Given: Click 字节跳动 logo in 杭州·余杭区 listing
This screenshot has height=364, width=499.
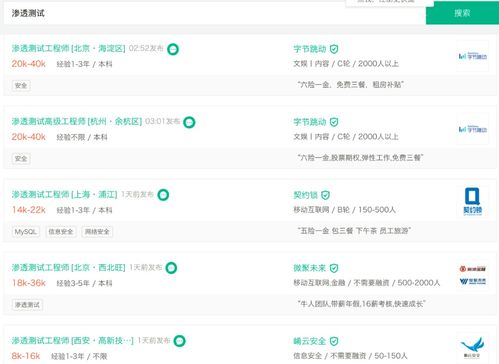Looking at the screenshot, I should 473,129.
